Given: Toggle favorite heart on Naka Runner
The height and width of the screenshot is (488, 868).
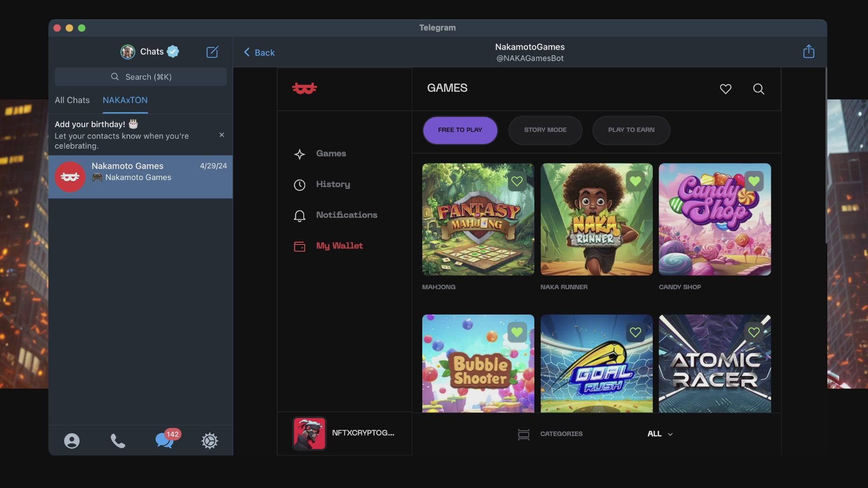Looking at the screenshot, I should pos(635,182).
